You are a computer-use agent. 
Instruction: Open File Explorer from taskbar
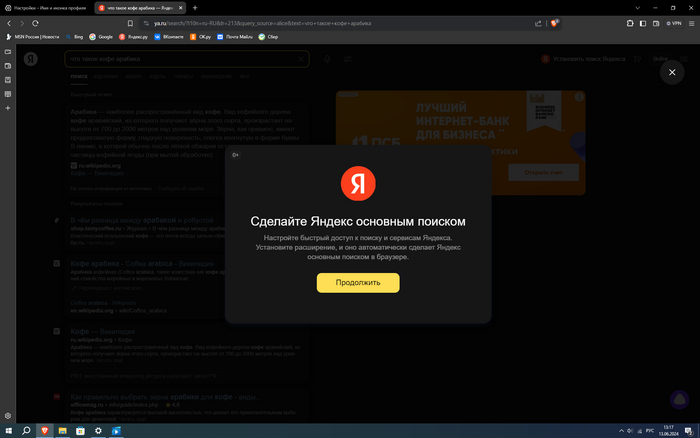coord(62,431)
